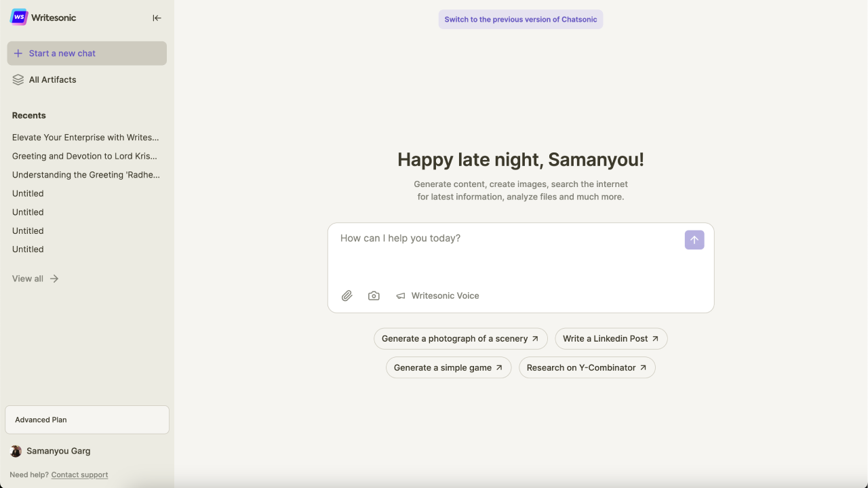
Task: Attach a file with the paperclip icon
Action: point(347,296)
